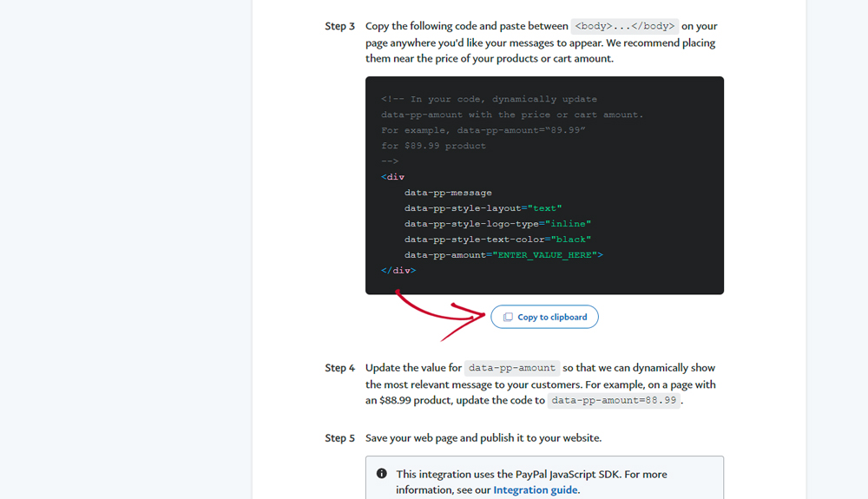Click the data-pp-amount=88.99 code snippet
Screen dimensions: 868x499
pos(614,401)
